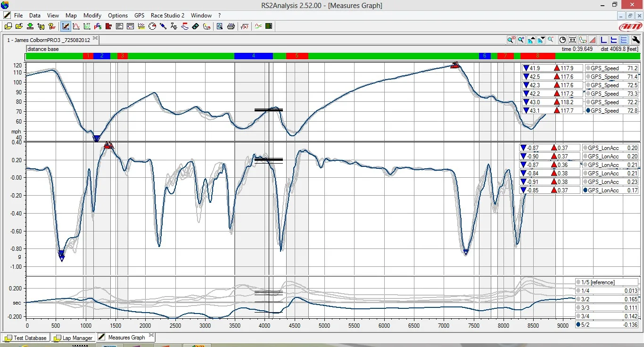The height and width of the screenshot is (347, 644).
Task: Open the Modify menu
Action: (92, 16)
